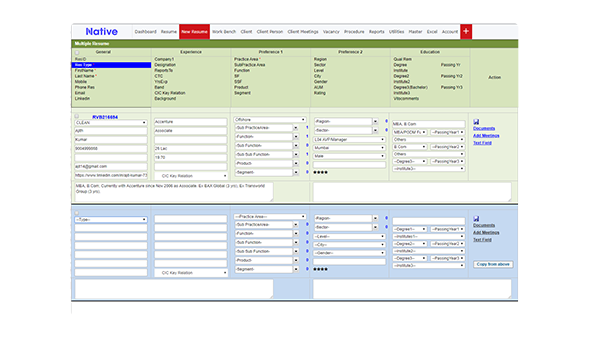This screenshot has width=590, height=360.
Task: Click the MBA, B.Com qualification field
Action: 429,124
